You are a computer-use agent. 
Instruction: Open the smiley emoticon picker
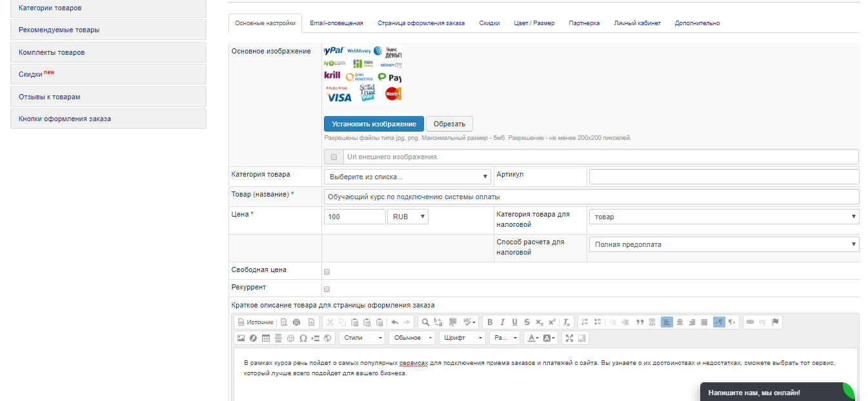290,338
